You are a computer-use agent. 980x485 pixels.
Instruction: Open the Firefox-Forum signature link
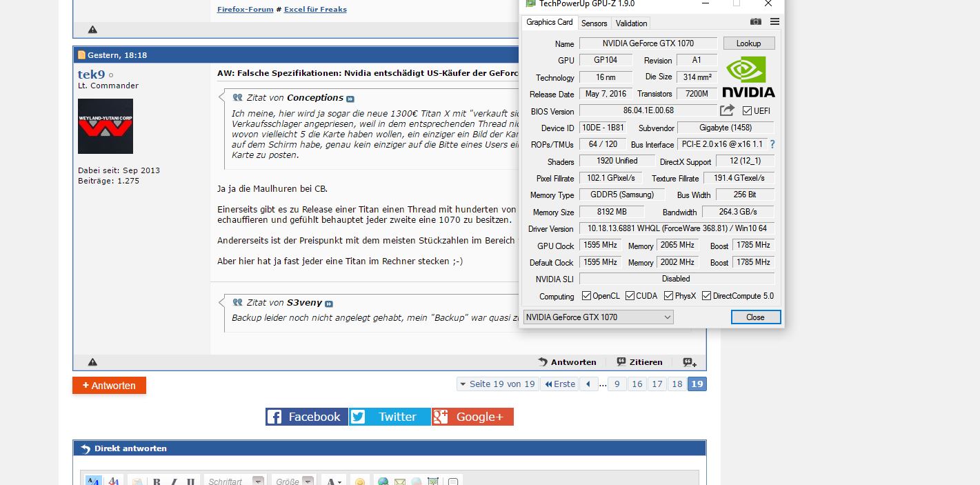pos(245,10)
